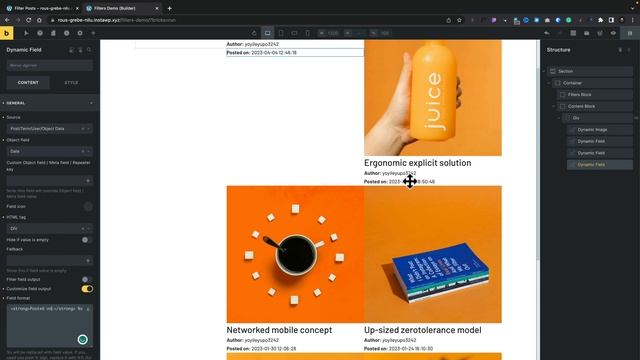Image resolution: width=640 pixels, height=360 pixels.
Task: Click the preview eye icon in toolbar
Action: tap(613, 33)
